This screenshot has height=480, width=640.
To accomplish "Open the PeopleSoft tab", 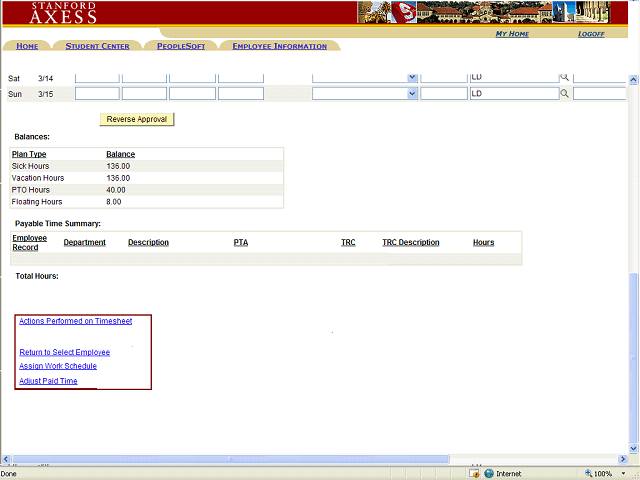I will click(x=180, y=46).
